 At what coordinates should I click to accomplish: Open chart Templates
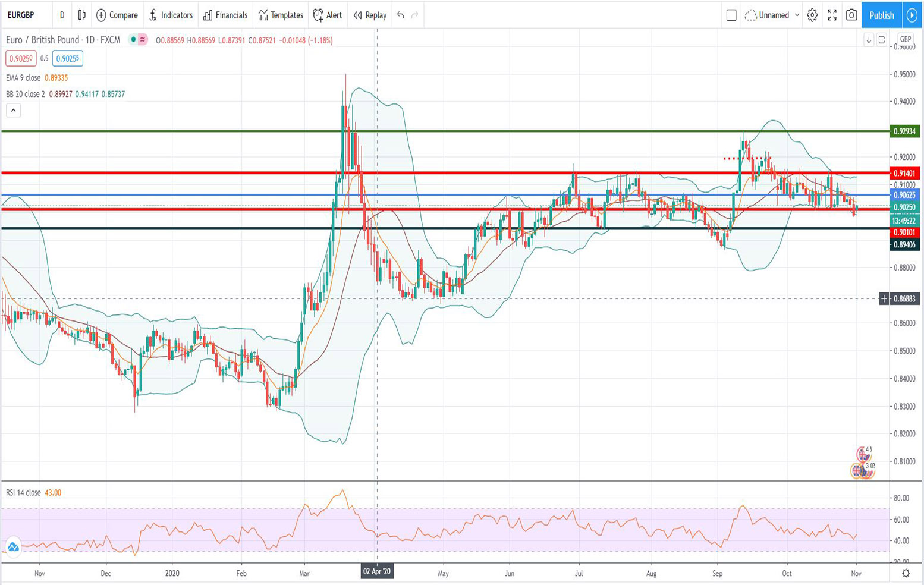coord(279,15)
